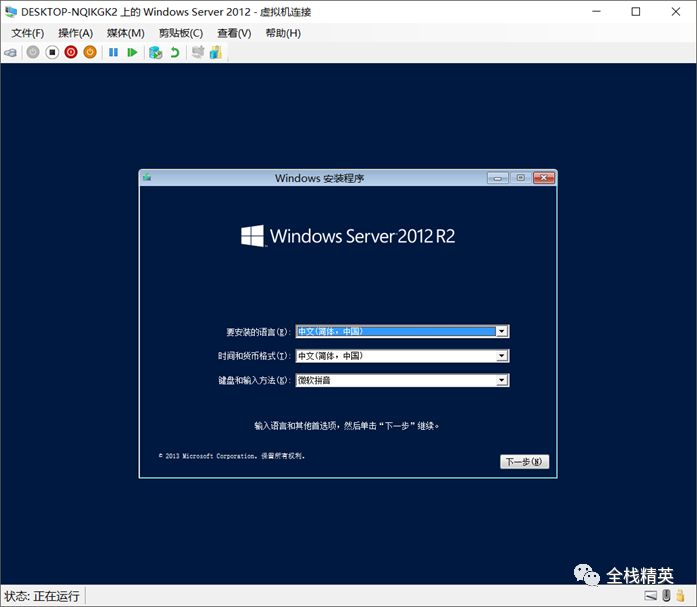Minimize the virtual machine connection window
This screenshot has height=607, width=697.
(597, 12)
